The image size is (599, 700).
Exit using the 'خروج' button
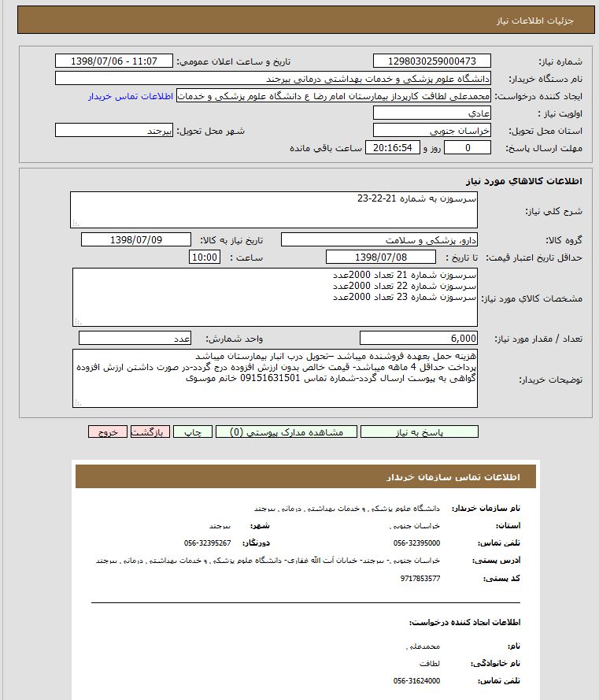click(108, 432)
